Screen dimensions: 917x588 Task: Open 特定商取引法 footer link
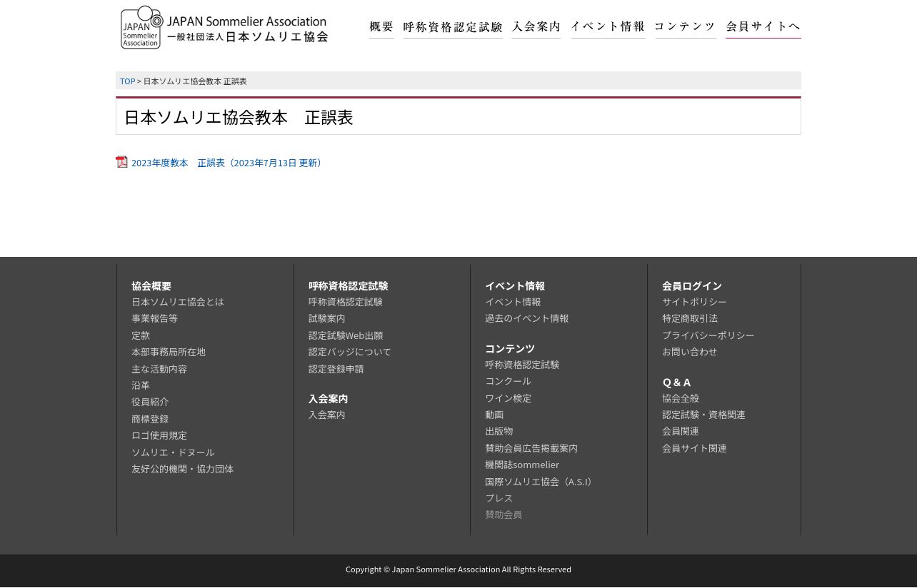tap(690, 318)
